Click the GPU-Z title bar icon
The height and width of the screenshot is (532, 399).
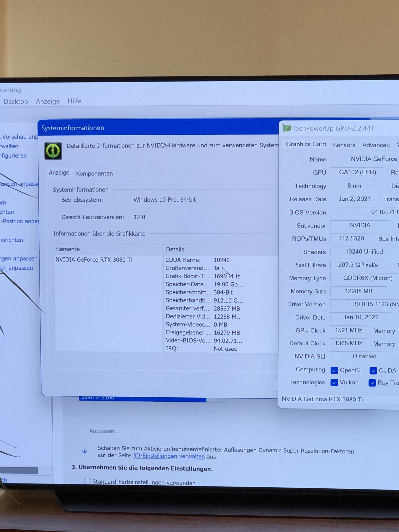pyautogui.click(x=287, y=128)
